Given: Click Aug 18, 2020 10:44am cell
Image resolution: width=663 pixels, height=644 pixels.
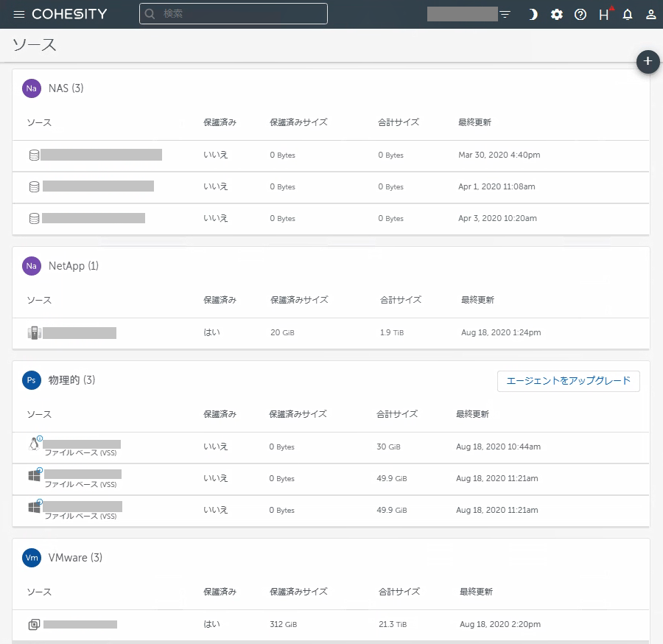Looking at the screenshot, I should click(x=499, y=447).
